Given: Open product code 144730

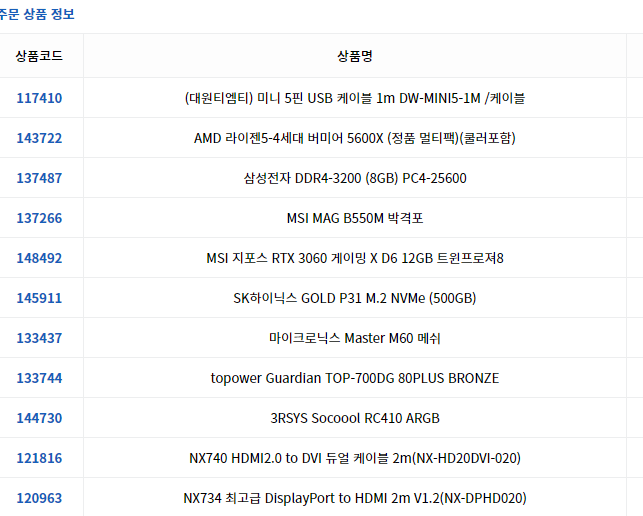Looking at the screenshot, I should point(39,418).
